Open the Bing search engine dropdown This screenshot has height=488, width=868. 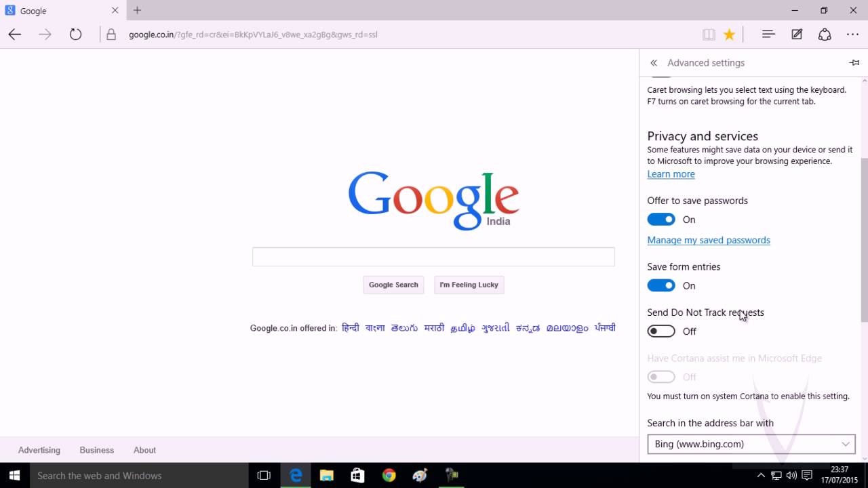pos(751,444)
